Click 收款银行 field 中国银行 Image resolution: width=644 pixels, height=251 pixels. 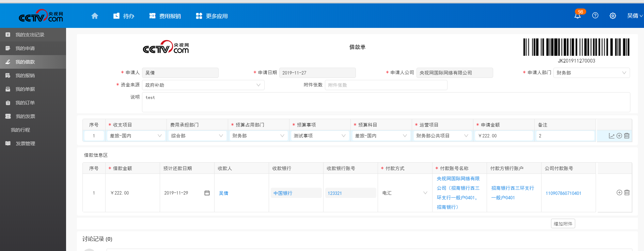pos(296,193)
